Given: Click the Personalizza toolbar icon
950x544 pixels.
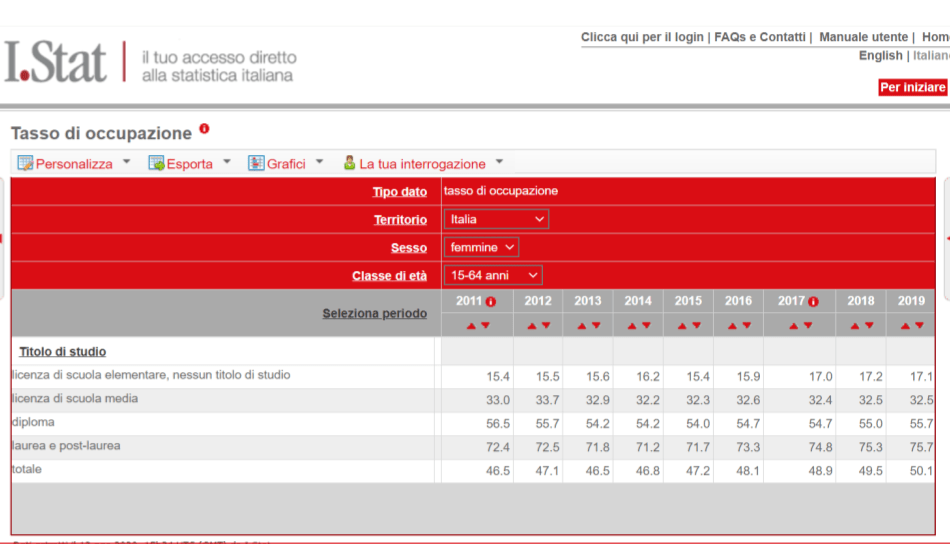Looking at the screenshot, I should click(x=25, y=163).
